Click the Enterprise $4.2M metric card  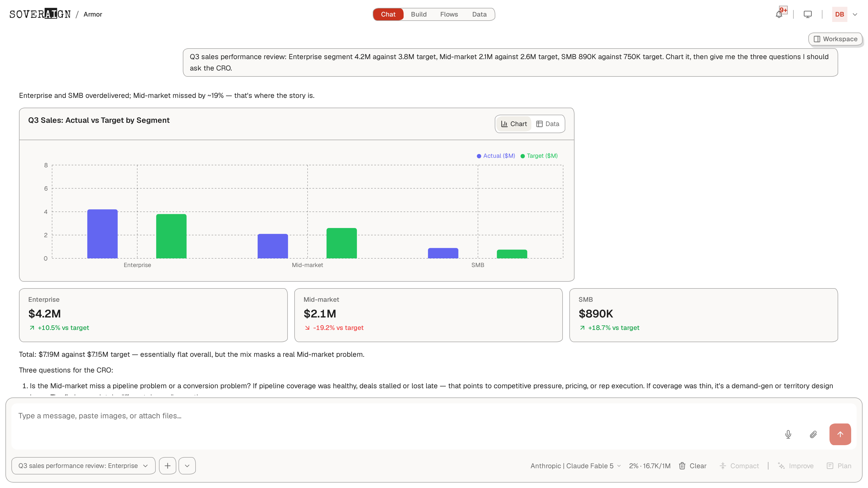(153, 315)
